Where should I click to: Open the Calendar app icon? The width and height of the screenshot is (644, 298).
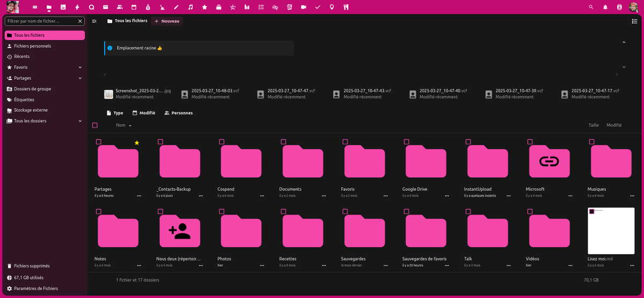[x=134, y=8]
